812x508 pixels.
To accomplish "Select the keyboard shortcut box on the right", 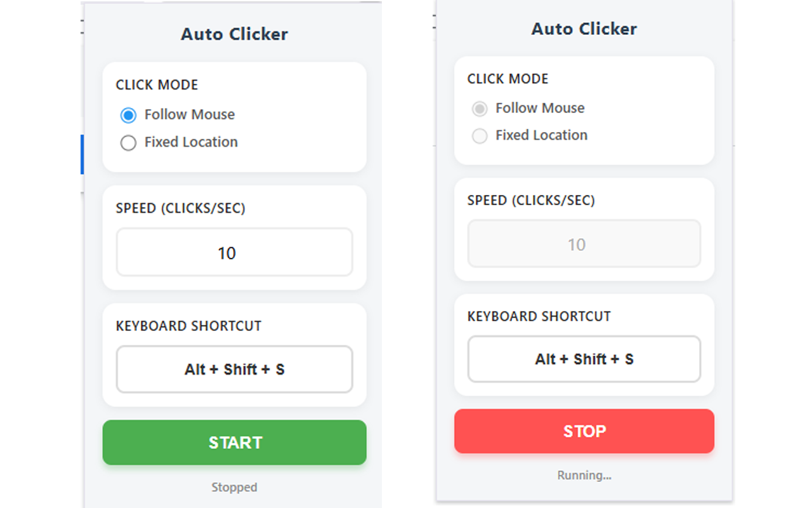I will 584,359.
